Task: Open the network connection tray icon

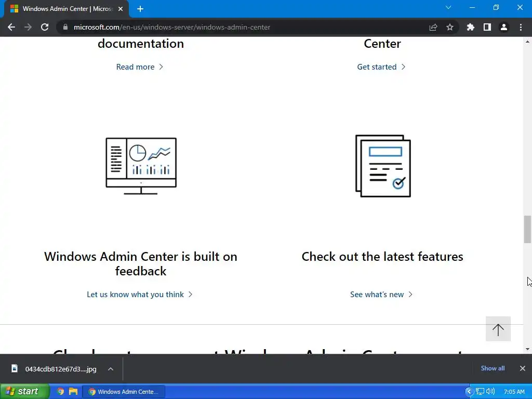Action: click(480, 392)
